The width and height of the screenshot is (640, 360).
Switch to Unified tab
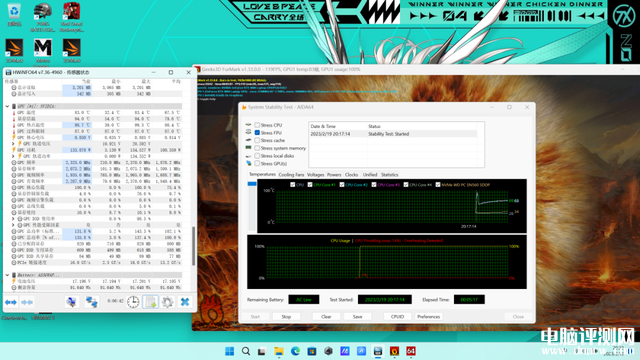pos(370,175)
